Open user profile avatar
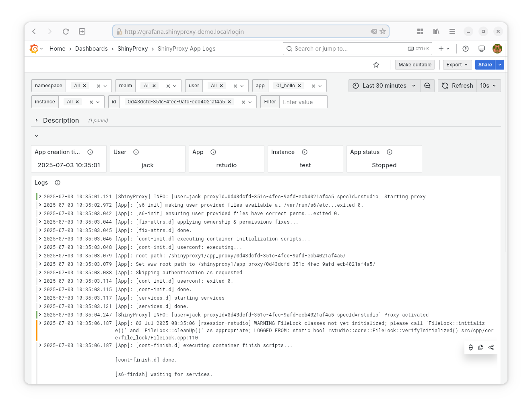The height and width of the screenshot is (411, 532). 497,49
